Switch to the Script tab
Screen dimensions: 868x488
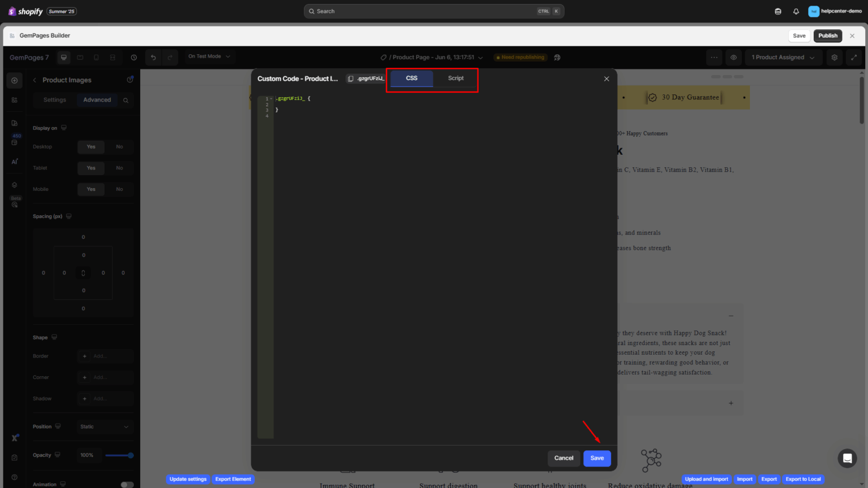pos(455,79)
